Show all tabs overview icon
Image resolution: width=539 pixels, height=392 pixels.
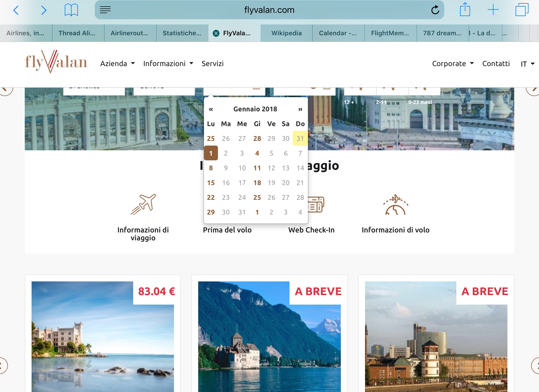[522, 10]
